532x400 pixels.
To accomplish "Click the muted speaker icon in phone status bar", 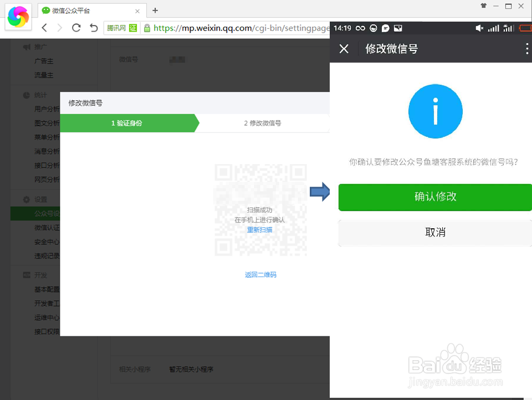I will tap(479, 28).
